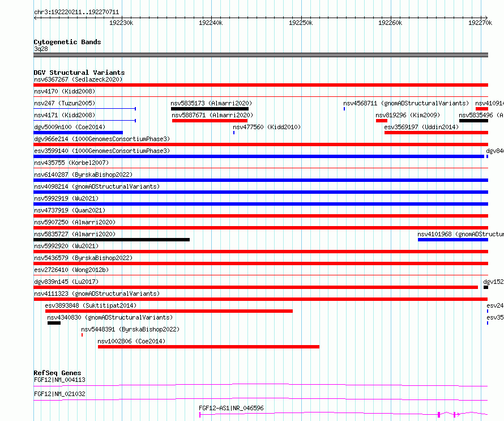Open nsv4101968 gnomAD variant label
The width and height of the screenshot is (504, 421).
[x=460, y=234]
